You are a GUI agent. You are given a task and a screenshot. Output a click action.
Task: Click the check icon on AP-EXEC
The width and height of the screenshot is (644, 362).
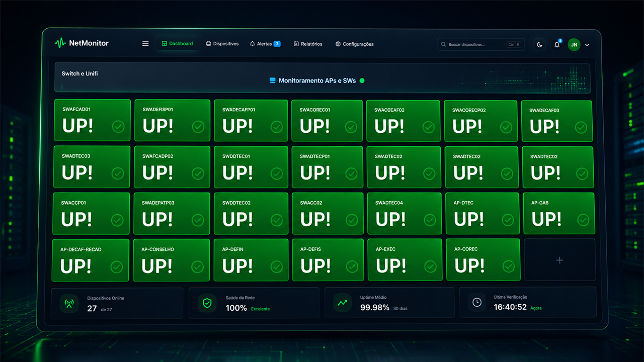430,266
